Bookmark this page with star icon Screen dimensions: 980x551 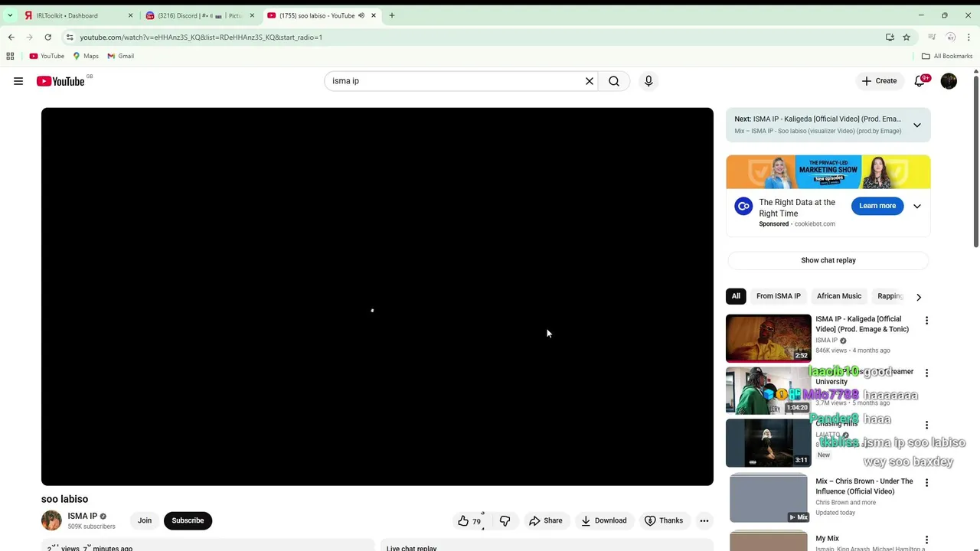click(906, 37)
